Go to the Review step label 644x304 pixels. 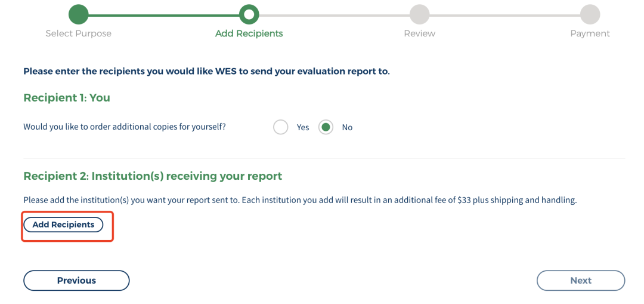(x=419, y=33)
